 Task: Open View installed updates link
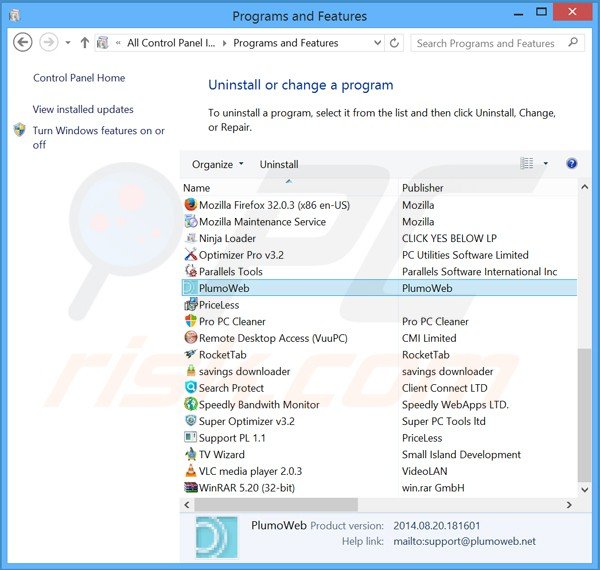[x=83, y=109]
